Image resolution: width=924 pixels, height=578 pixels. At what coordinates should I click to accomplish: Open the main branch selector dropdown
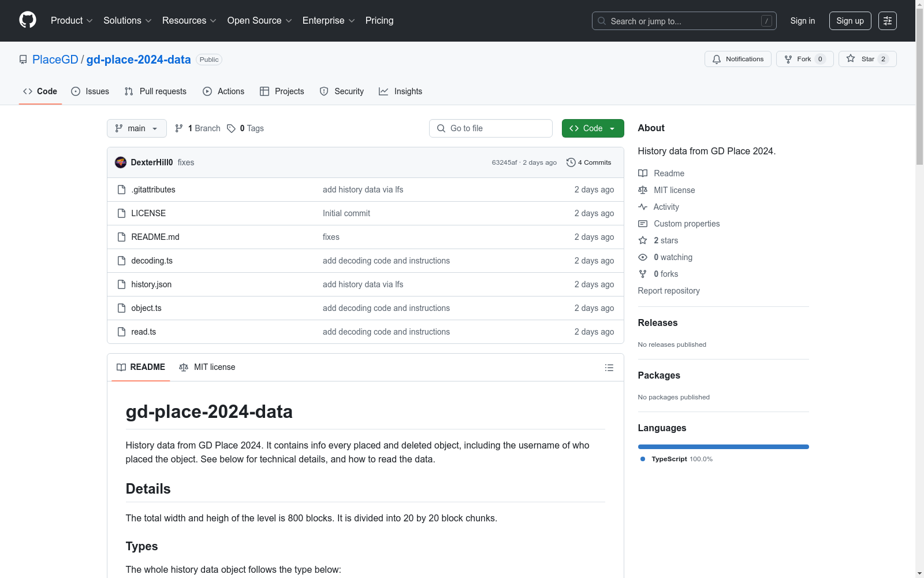pyautogui.click(x=137, y=128)
